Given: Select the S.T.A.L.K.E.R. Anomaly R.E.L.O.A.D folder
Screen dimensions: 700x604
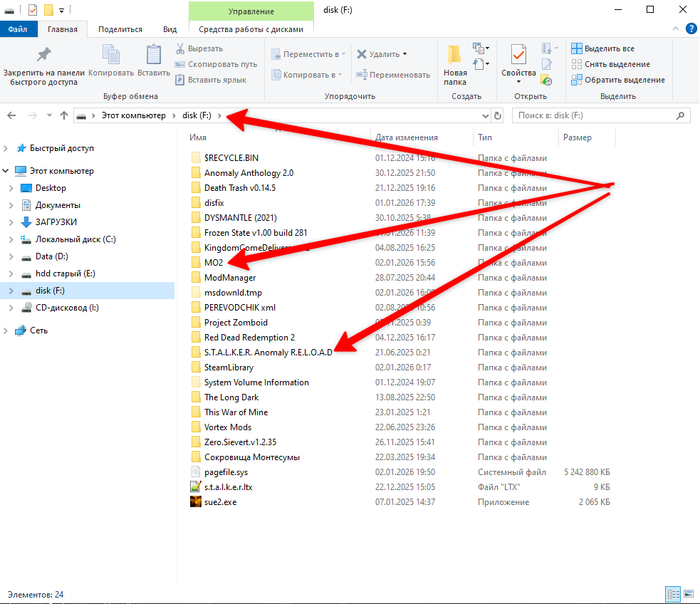Looking at the screenshot, I should (268, 353).
